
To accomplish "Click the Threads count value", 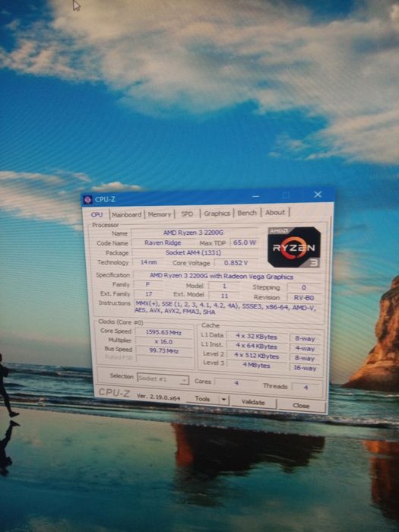I will [x=306, y=387].
